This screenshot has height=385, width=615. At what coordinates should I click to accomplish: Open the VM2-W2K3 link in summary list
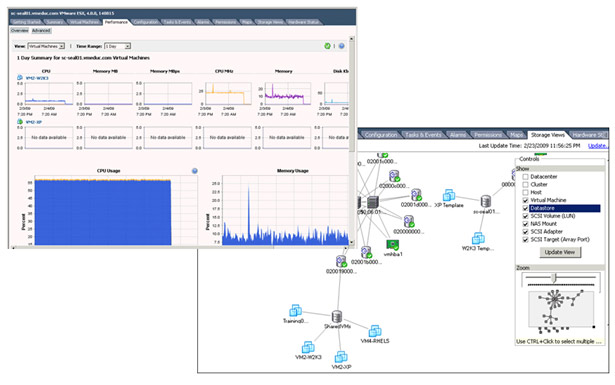(x=37, y=78)
